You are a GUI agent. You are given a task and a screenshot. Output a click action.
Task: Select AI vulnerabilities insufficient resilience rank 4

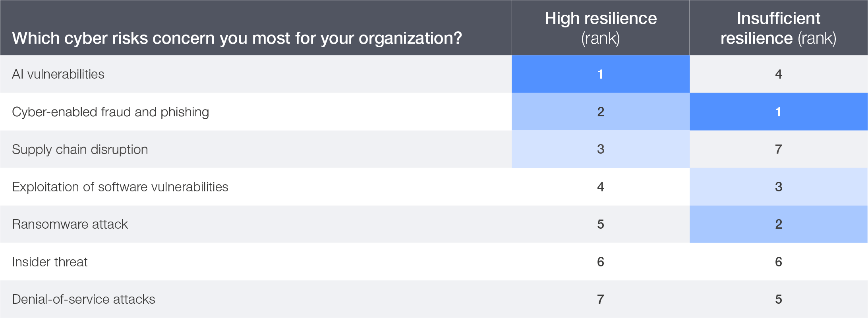tap(778, 74)
